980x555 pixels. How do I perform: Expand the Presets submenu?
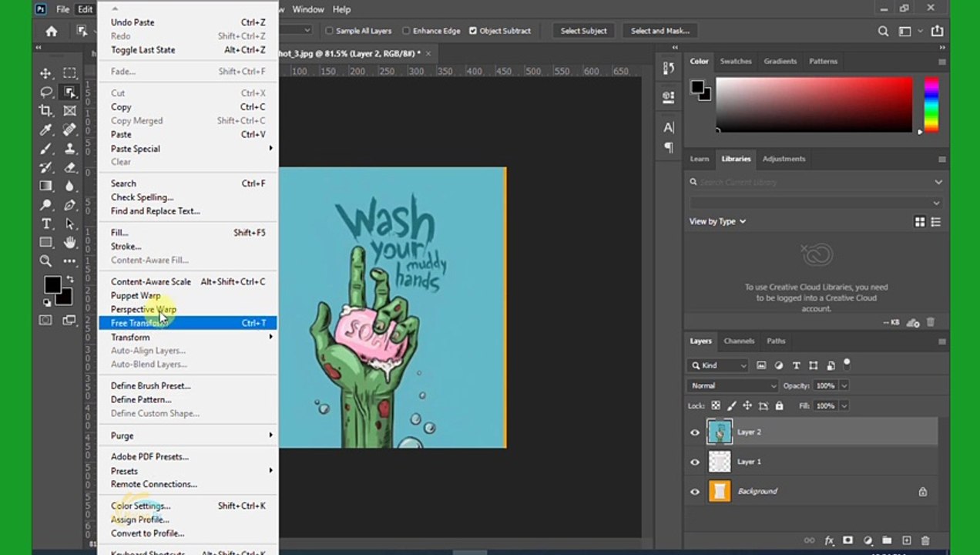[x=186, y=470]
